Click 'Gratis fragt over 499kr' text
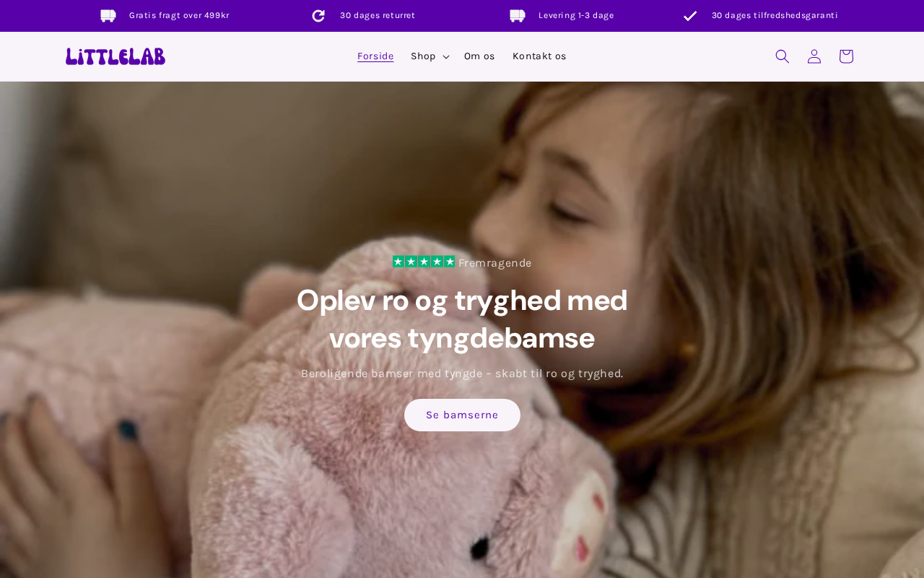Screen dimensions: 924x578 coord(179,16)
